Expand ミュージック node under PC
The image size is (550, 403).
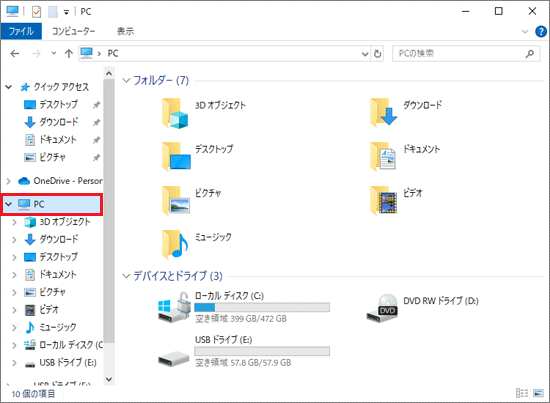[14, 328]
